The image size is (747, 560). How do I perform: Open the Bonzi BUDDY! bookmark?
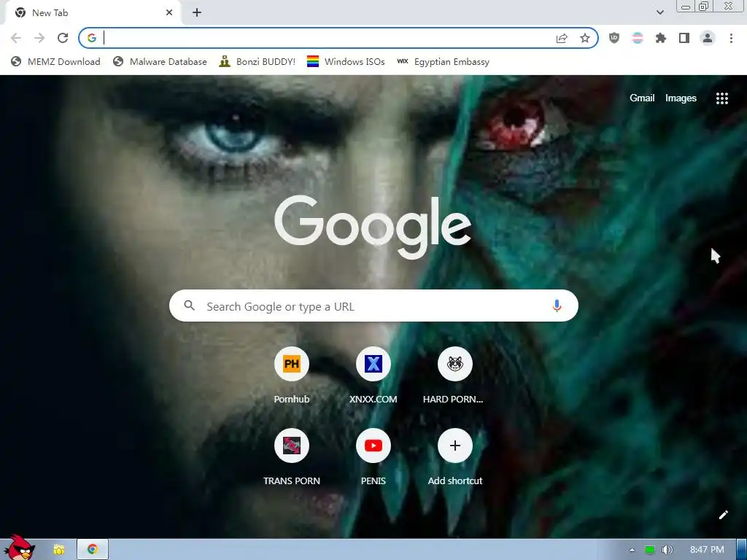pos(258,61)
